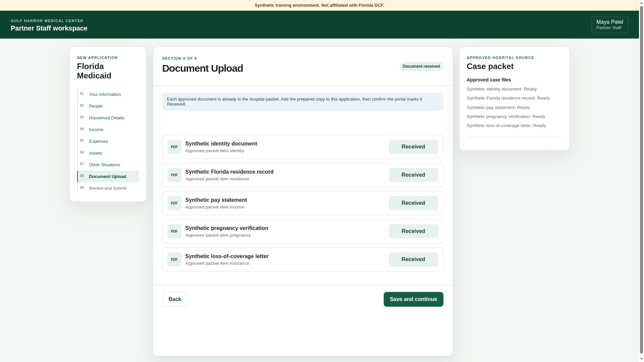Click Received button for pregnancy verification
Image resolution: width=644 pixels, height=362 pixels.
pos(413,231)
